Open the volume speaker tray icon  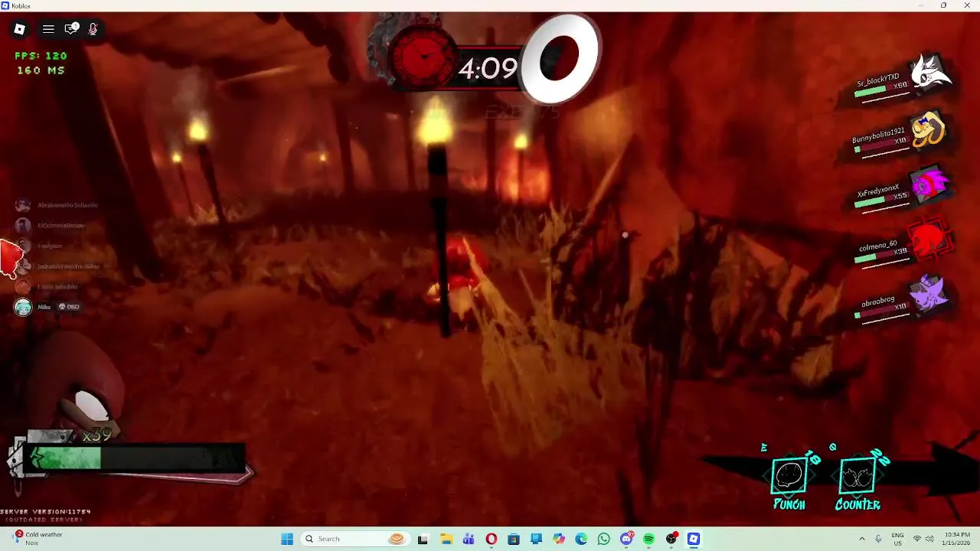coord(931,539)
